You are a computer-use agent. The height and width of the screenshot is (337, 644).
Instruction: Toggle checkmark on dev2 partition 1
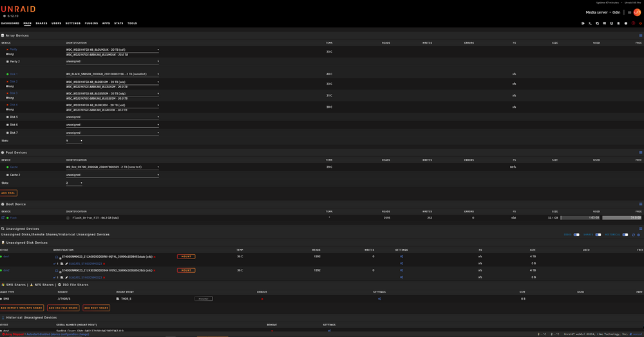[54, 278]
